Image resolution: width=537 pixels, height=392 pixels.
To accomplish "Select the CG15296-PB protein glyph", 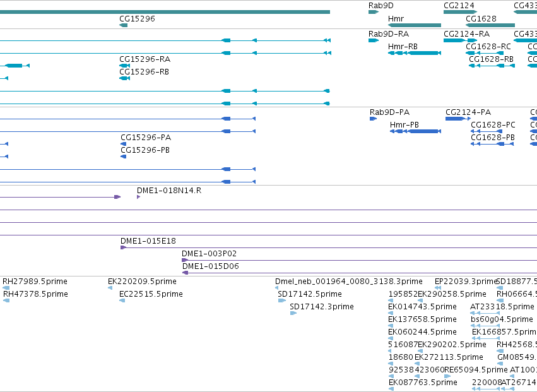I will click(x=123, y=157).
